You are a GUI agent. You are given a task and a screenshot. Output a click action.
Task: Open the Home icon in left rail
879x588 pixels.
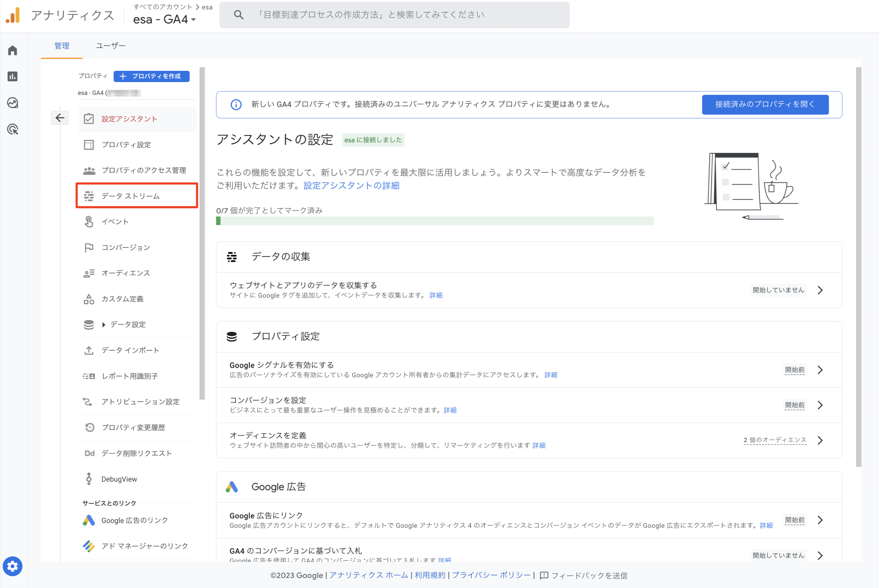click(x=13, y=50)
